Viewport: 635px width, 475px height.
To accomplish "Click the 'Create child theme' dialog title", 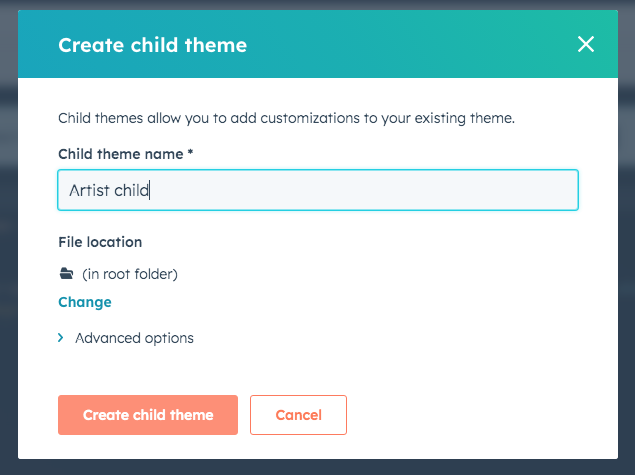I will coord(153,45).
